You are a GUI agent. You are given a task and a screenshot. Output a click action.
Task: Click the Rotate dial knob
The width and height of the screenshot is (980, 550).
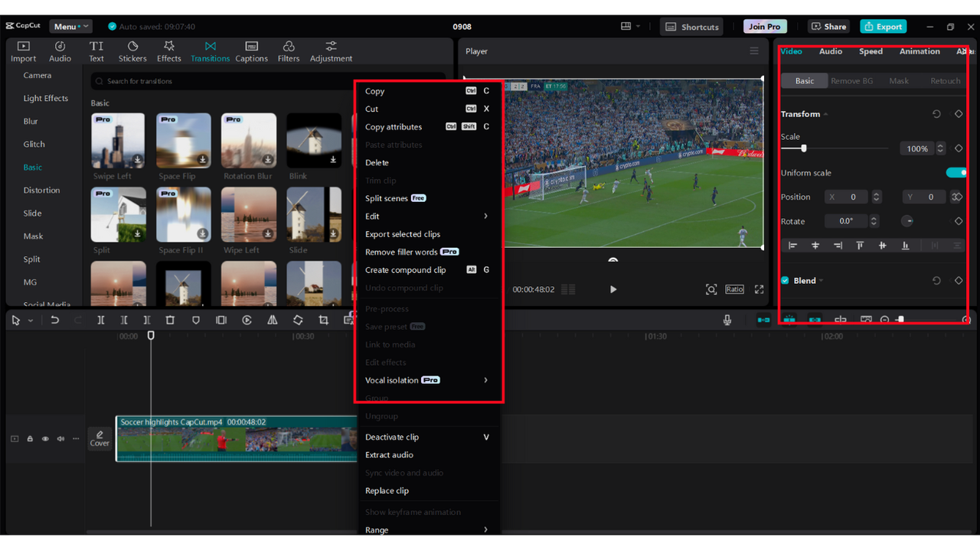907,221
